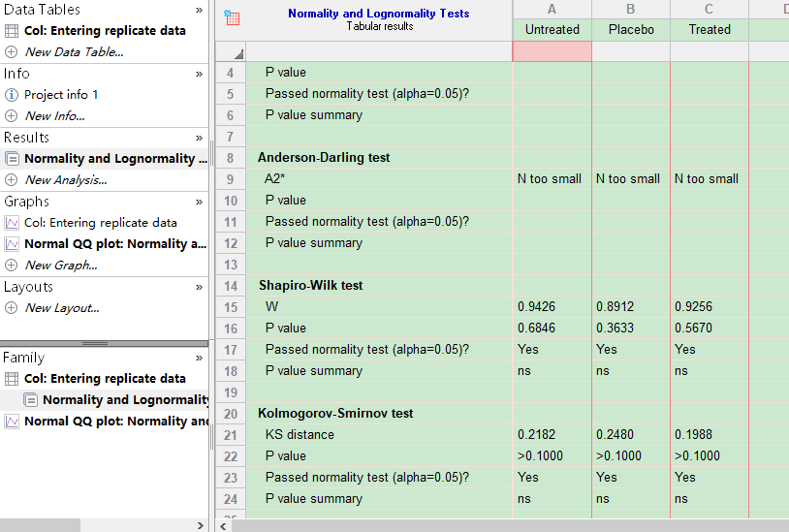Click the plus icon beside New Data Table

click(x=12, y=52)
